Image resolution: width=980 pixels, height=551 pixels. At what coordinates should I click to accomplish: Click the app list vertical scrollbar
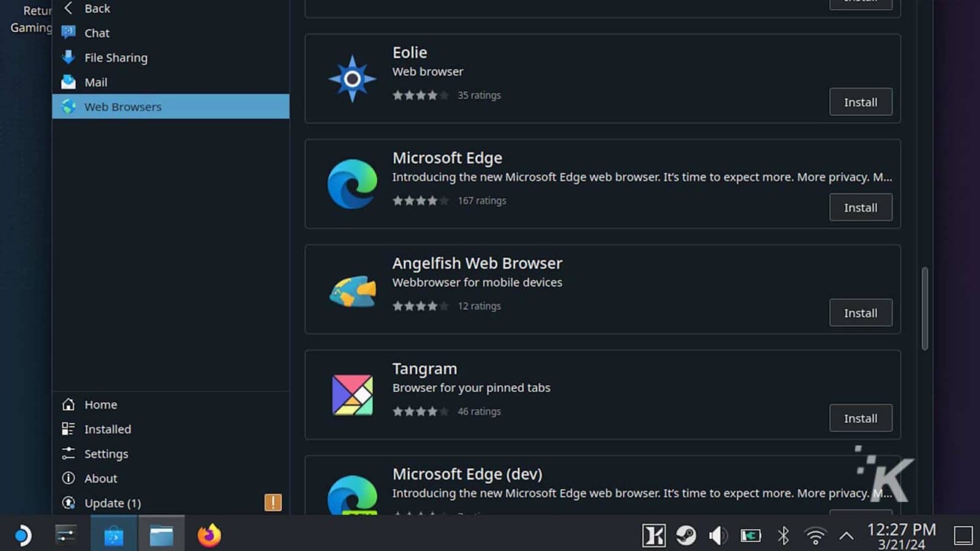[924, 309]
